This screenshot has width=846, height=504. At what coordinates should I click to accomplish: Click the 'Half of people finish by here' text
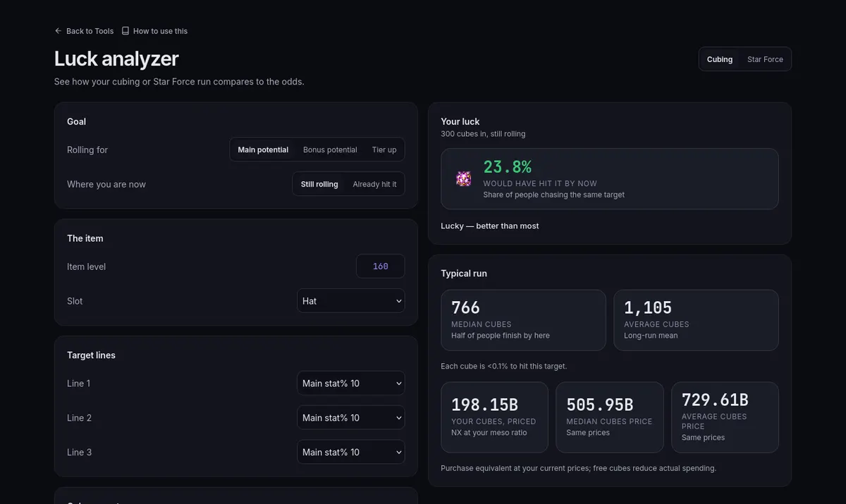[x=501, y=336]
